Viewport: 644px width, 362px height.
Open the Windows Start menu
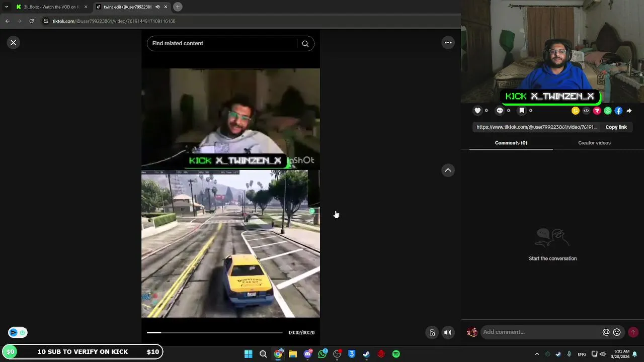(248, 354)
